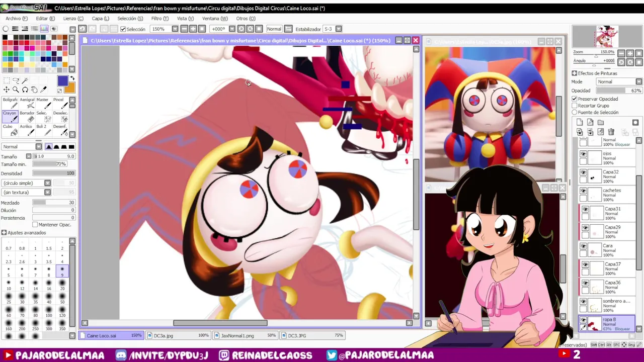Open the Lienzo menu
Image resolution: width=644 pixels, height=362 pixels.
(73, 19)
